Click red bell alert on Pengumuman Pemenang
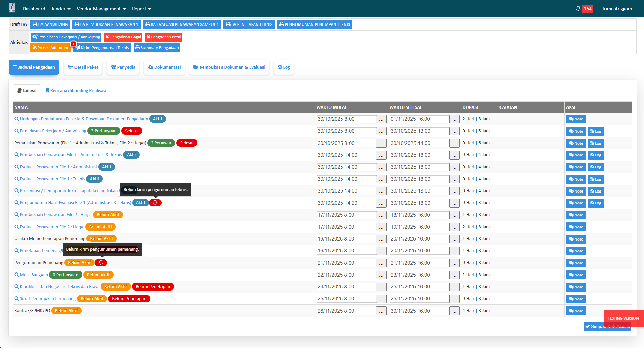The image size is (644, 348). pyautogui.click(x=101, y=263)
